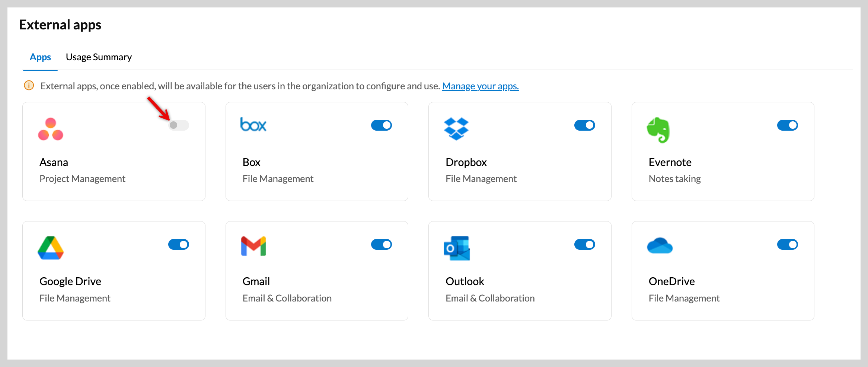Image resolution: width=868 pixels, height=367 pixels.
Task: Click the Evernote elephant icon
Action: pos(658,130)
